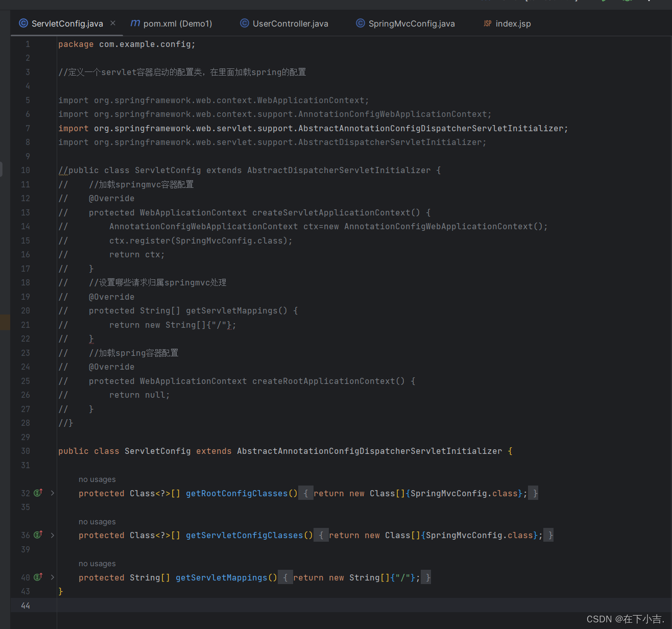Close the ServletConfig.java tab

click(113, 23)
